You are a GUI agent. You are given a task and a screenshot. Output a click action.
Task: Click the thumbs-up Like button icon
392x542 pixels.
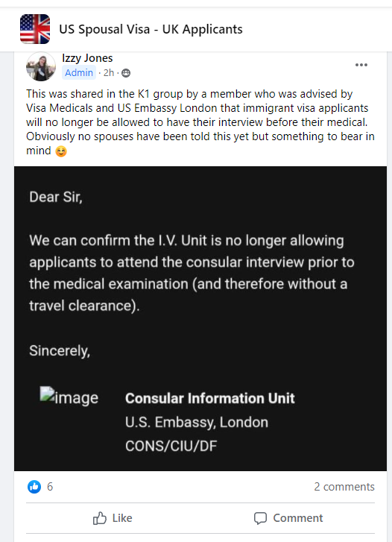[100, 518]
